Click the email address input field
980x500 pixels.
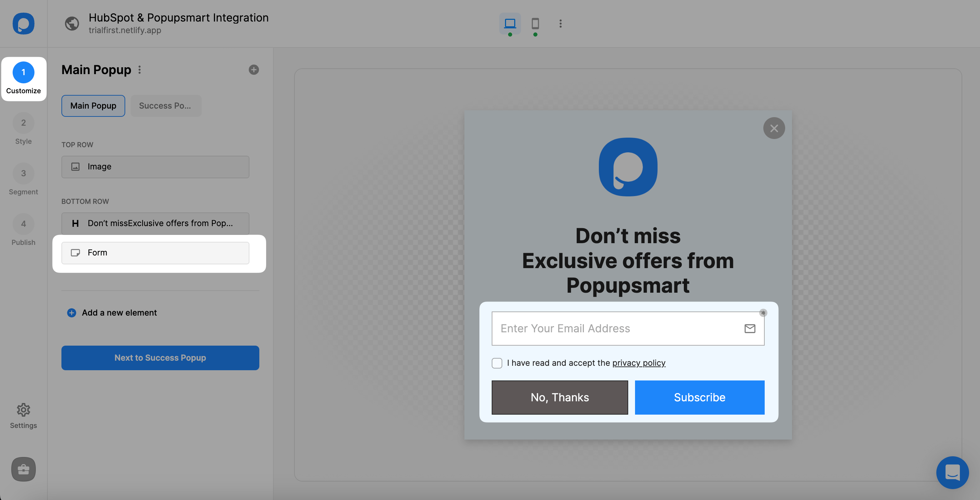(x=628, y=329)
